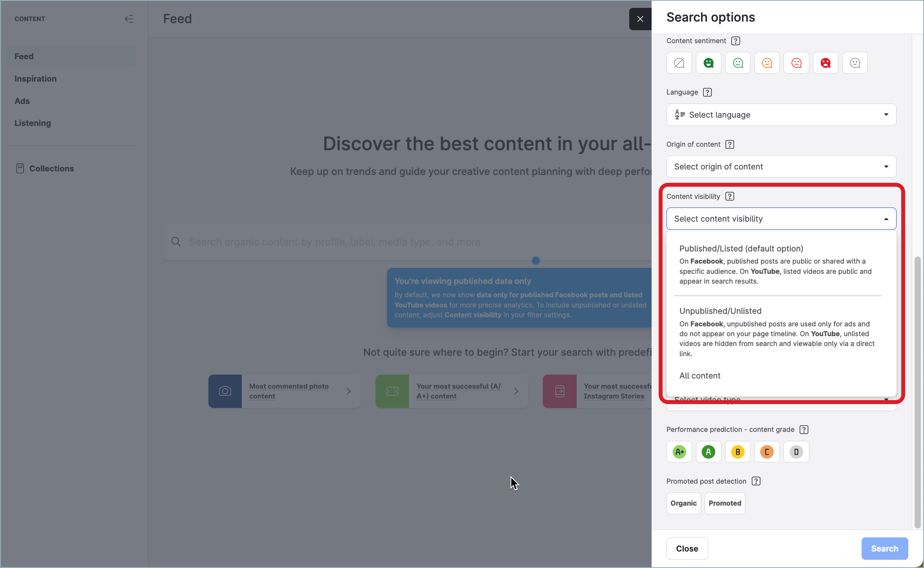Open the Select language dropdown

click(781, 115)
